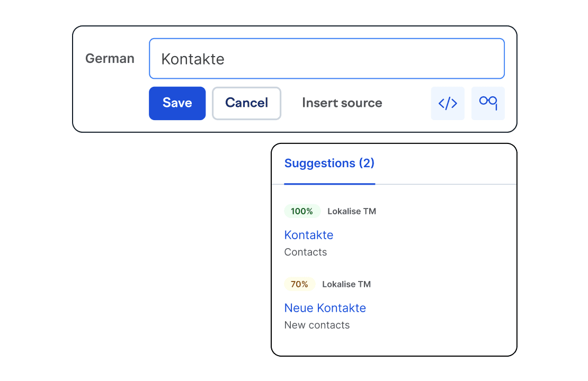The width and height of the screenshot is (588, 381).
Task: Click the German language label
Action: 110,59
